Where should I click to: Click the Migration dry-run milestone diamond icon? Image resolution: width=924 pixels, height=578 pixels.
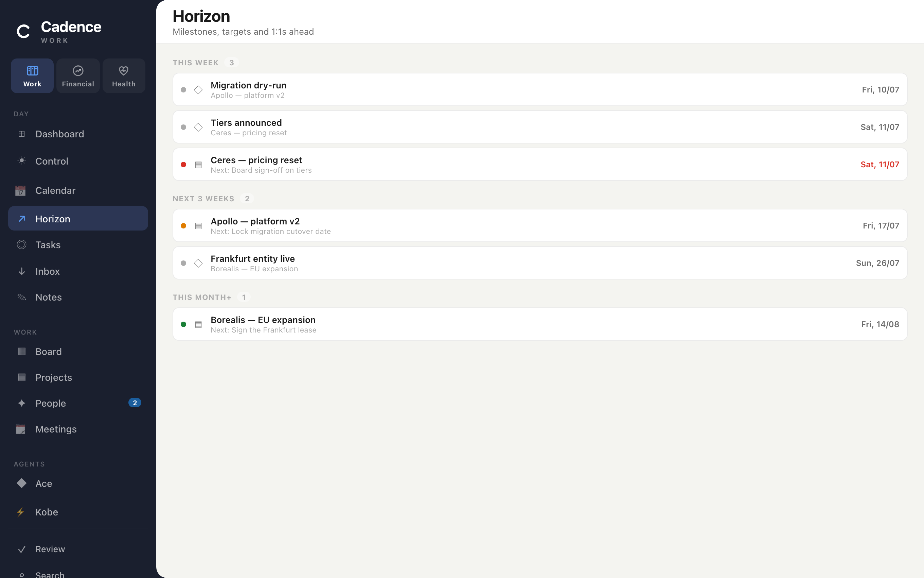198,90
